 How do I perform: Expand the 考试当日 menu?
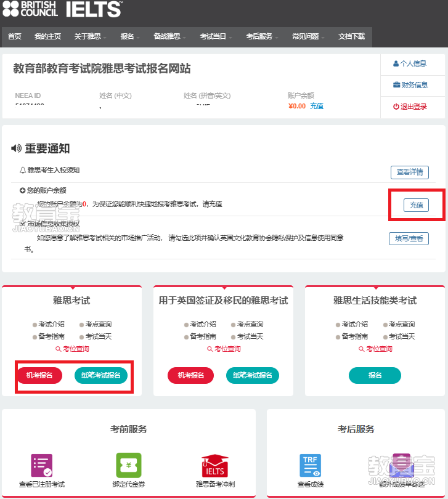pos(216,36)
